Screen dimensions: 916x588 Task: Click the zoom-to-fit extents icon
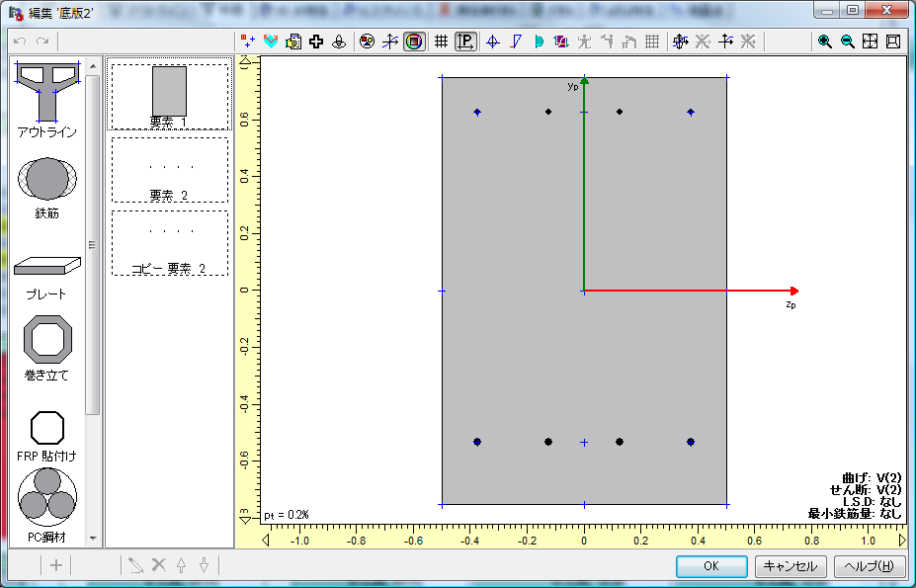(x=870, y=42)
